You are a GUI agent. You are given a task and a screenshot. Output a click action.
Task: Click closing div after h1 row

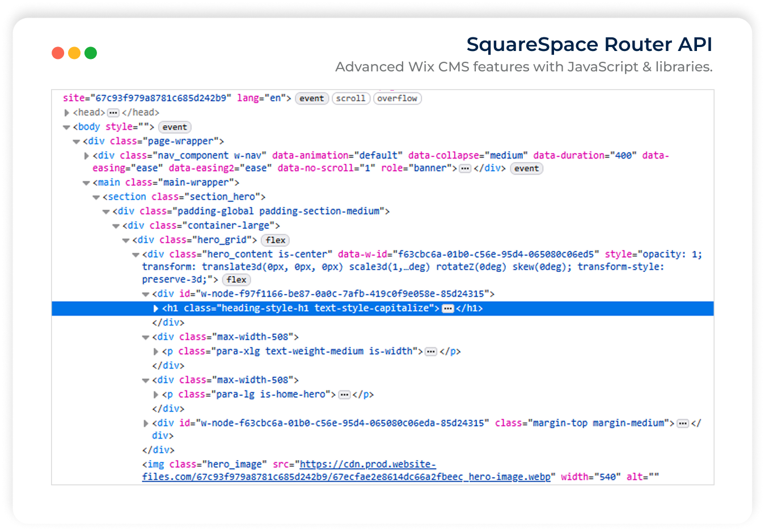tap(168, 323)
